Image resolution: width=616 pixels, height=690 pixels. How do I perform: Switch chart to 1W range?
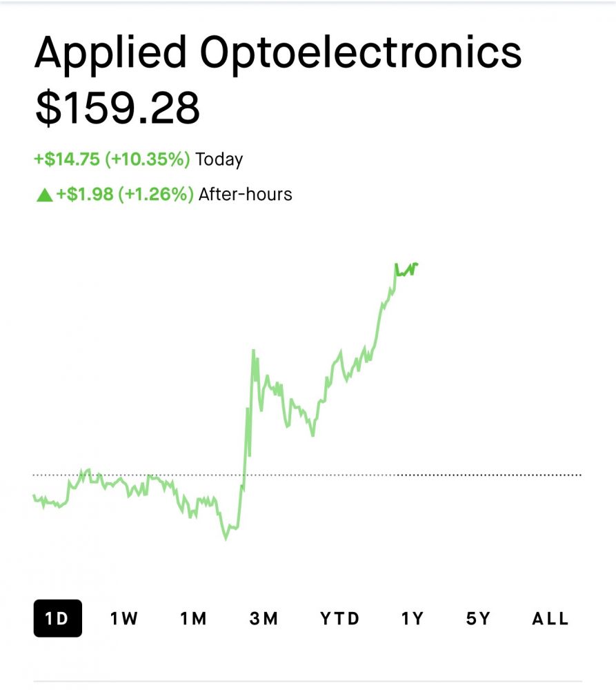pyautogui.click(x=124, y=618)
